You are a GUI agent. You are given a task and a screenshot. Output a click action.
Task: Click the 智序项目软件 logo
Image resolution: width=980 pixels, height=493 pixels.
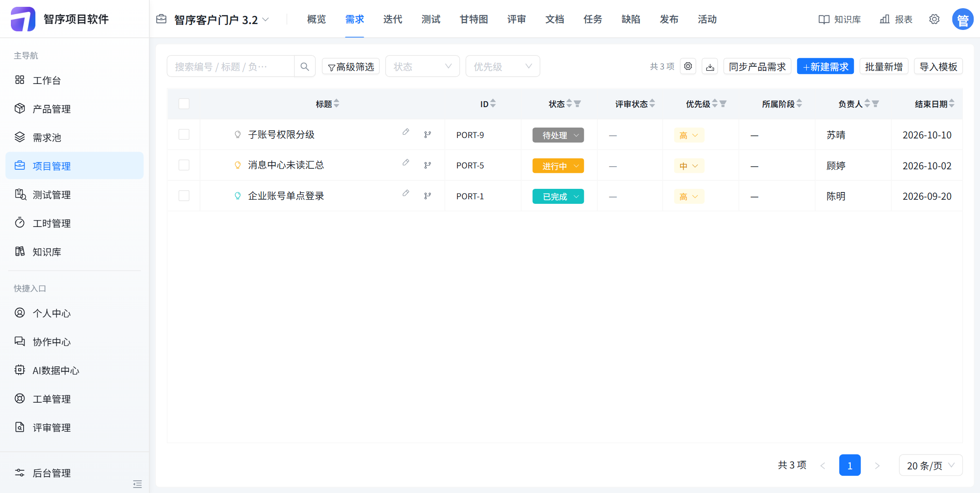click(23, 19)
